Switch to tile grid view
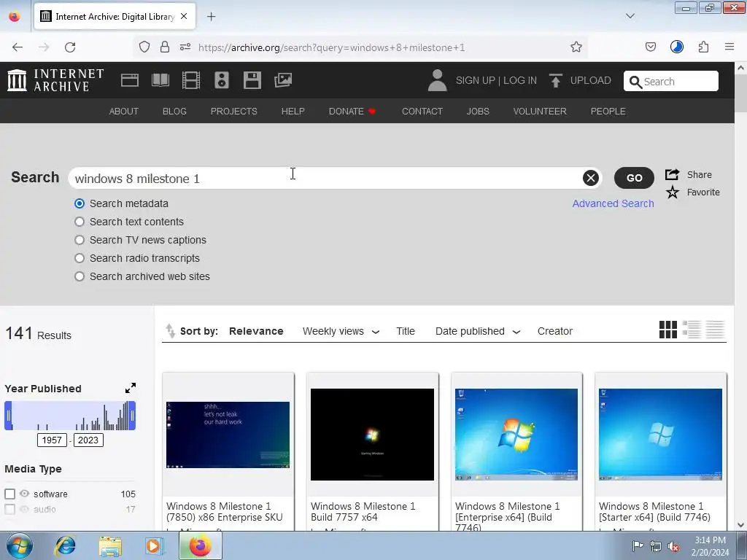The height and width of the screenshot is (560, 747). click(668, 330)
